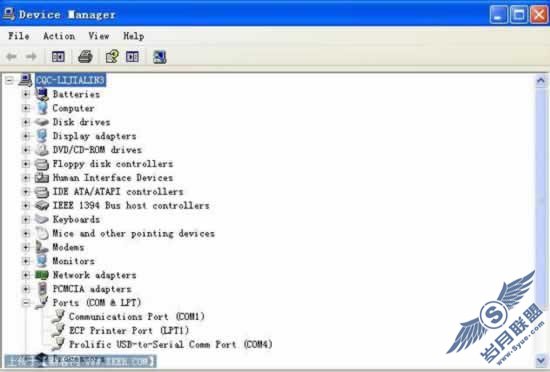
Task: Select the ECP Printer Port (LPT1) icon
Action: [x=58, y=330]
